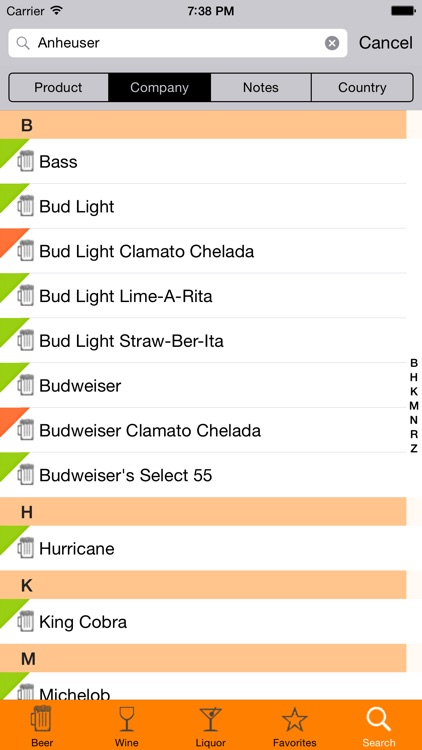
Task: Tap beer mug icon beside Hurricane
Action: [26, 548]
